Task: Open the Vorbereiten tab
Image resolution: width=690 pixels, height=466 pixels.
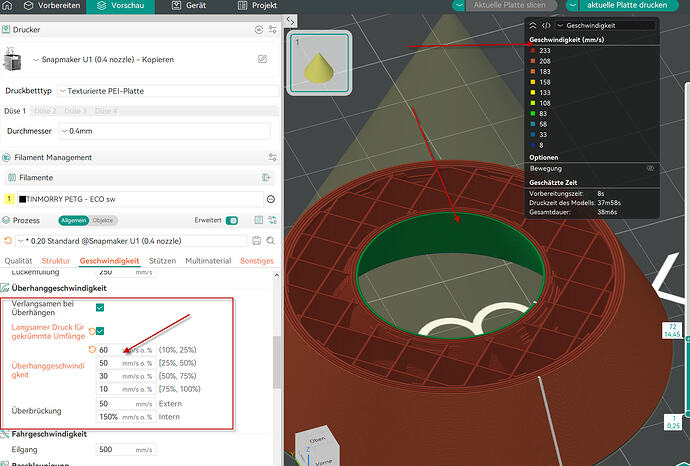Action: click(x=52, y=6)
